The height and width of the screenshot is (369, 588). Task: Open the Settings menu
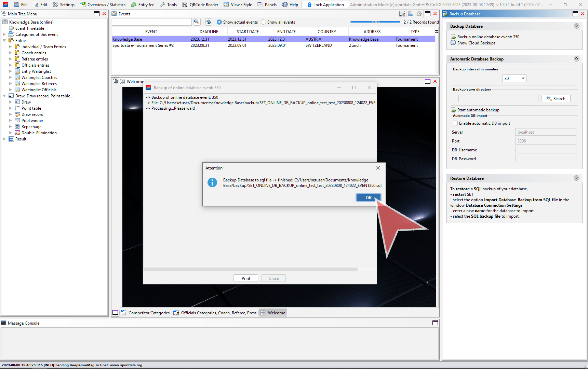(64, 4)
